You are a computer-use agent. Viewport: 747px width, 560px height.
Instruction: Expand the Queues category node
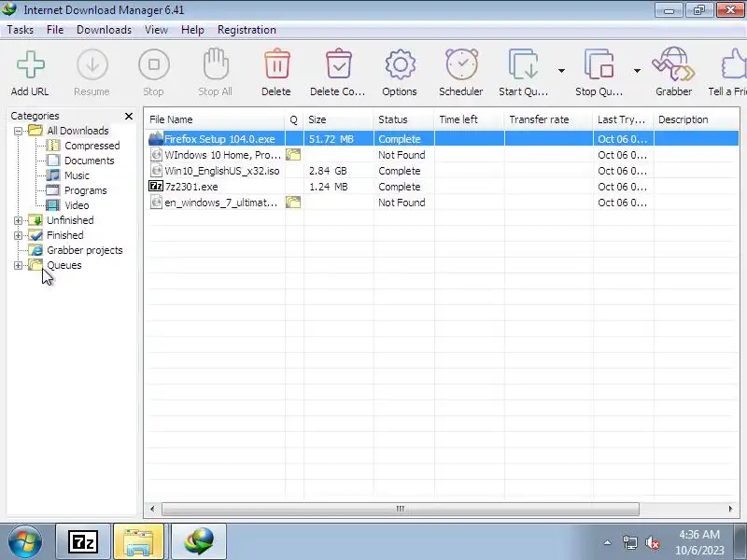point(18,265)
